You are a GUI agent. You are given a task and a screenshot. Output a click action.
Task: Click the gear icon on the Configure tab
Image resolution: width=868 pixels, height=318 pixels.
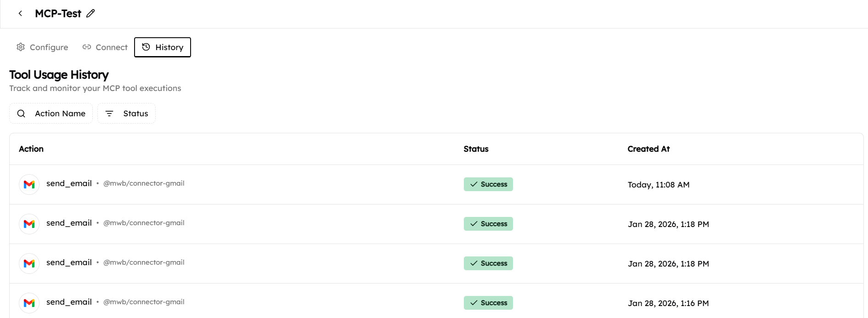[21, 47]
